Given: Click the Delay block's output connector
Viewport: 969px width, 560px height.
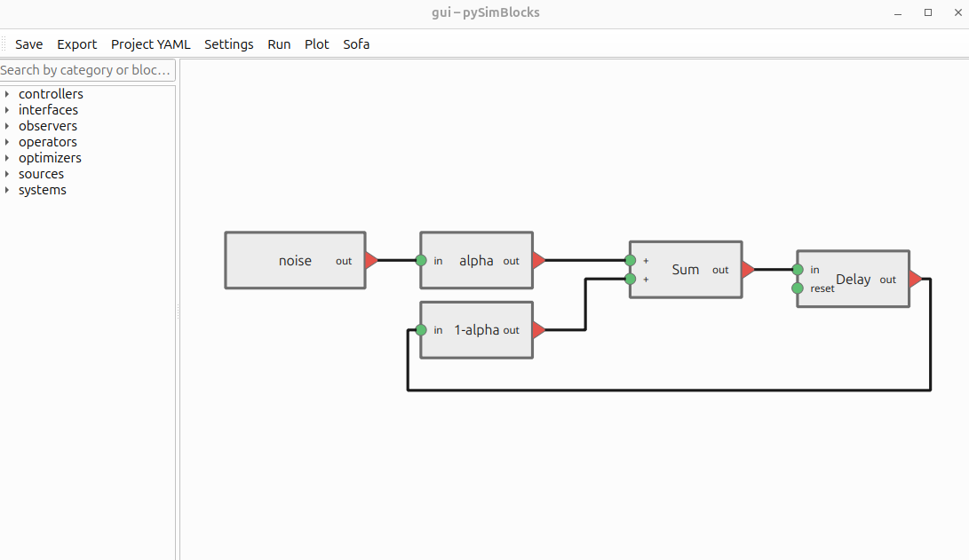Looking at the screenshot, I should point(916,279).
